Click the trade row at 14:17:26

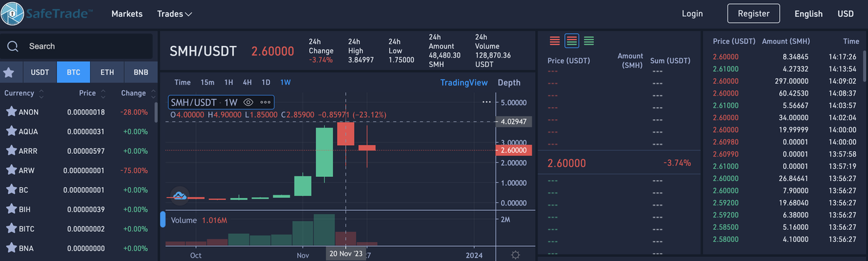tap(785, 57)
